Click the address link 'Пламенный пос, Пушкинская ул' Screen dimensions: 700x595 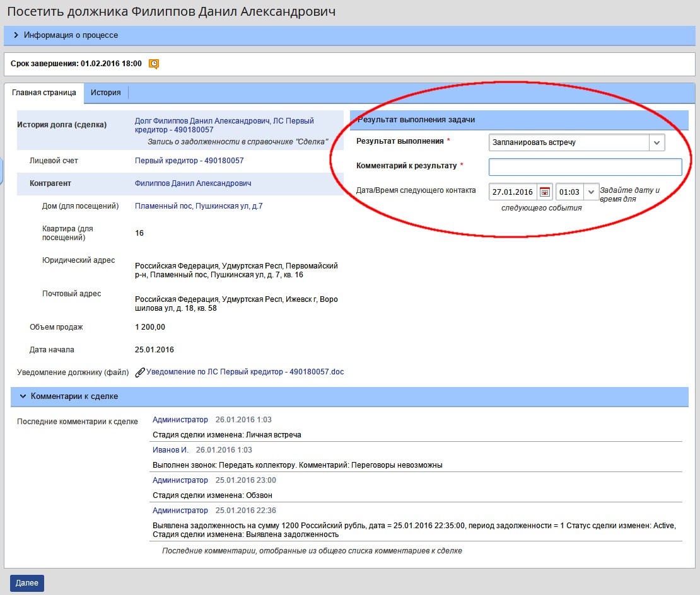point(199,206)
